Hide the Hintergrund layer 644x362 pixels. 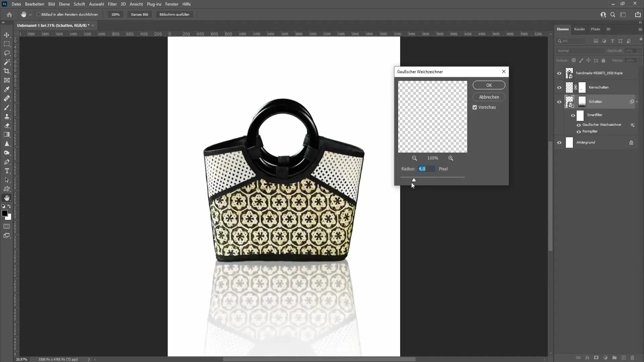point(559,142)
